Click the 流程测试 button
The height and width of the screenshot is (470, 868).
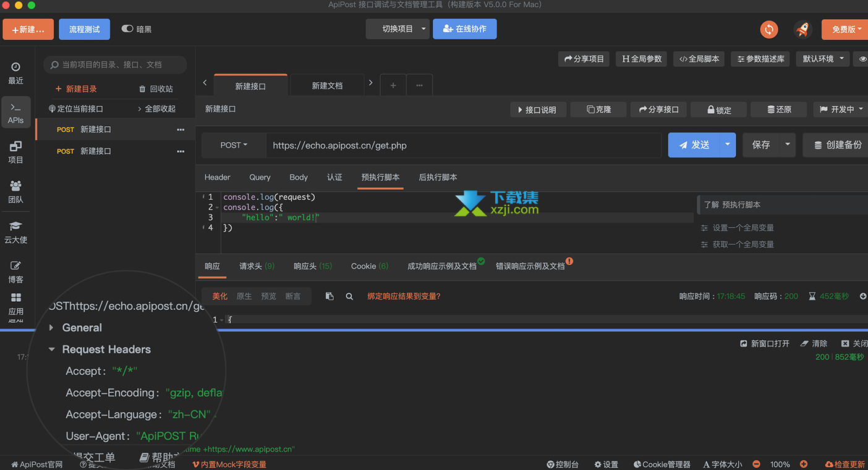[85, 29]
